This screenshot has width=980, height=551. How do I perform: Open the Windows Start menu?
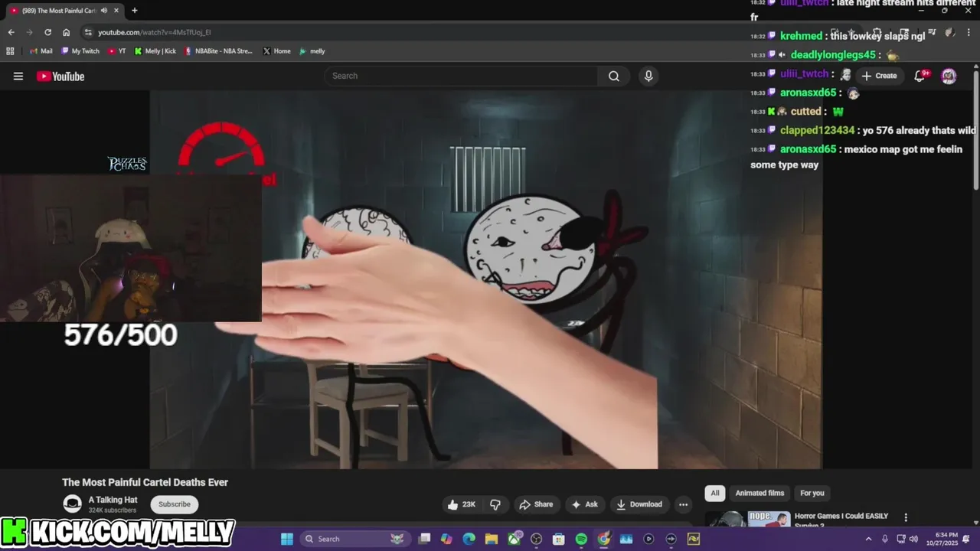(287, 539)
